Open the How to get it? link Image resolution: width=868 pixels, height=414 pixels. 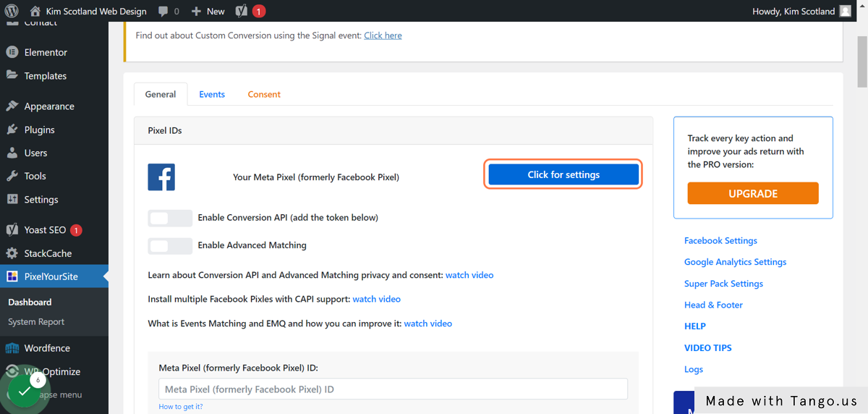point(181,407)
